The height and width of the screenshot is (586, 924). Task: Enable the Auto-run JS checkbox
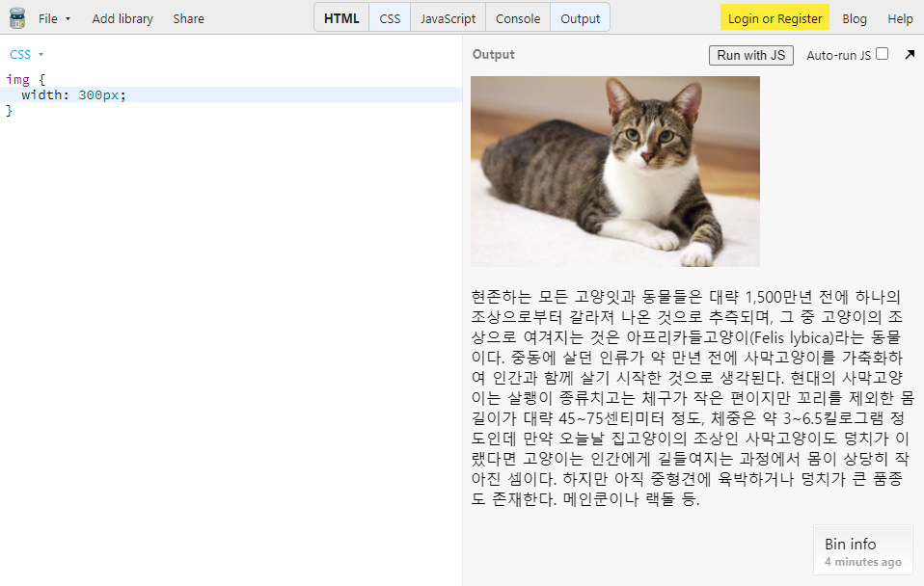point(883,54)
